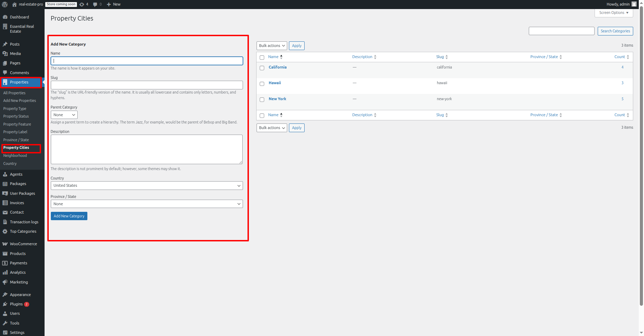The width and height of the screenshot is (644, 336).
Task: Open the WooCommerce icon in sidebar
Action: [x=5, y=244]
